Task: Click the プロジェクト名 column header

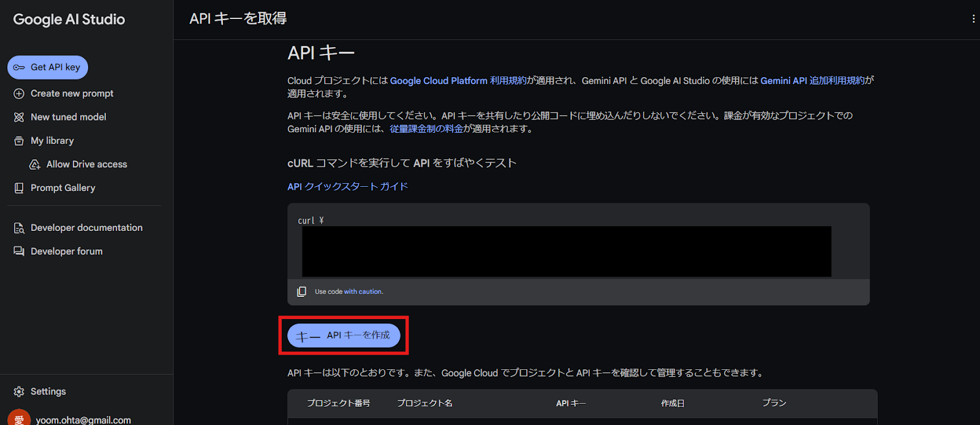Action: coord(424,403)
